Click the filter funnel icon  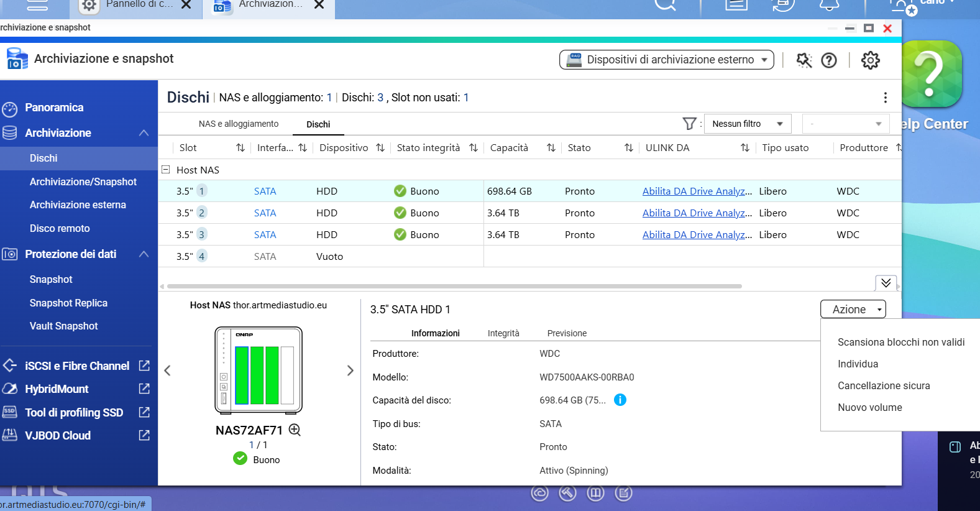tap(689, 124)
